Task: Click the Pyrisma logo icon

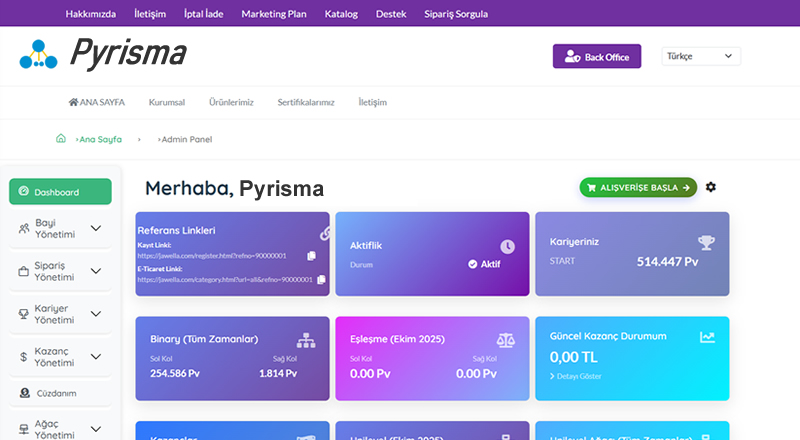Action: click(x=38, y=55)
